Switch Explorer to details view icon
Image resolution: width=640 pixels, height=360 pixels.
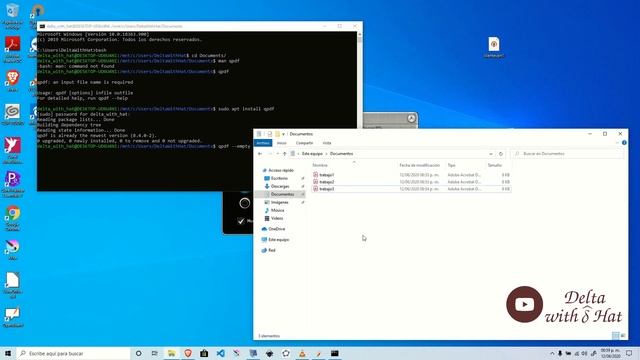[616, 336]
